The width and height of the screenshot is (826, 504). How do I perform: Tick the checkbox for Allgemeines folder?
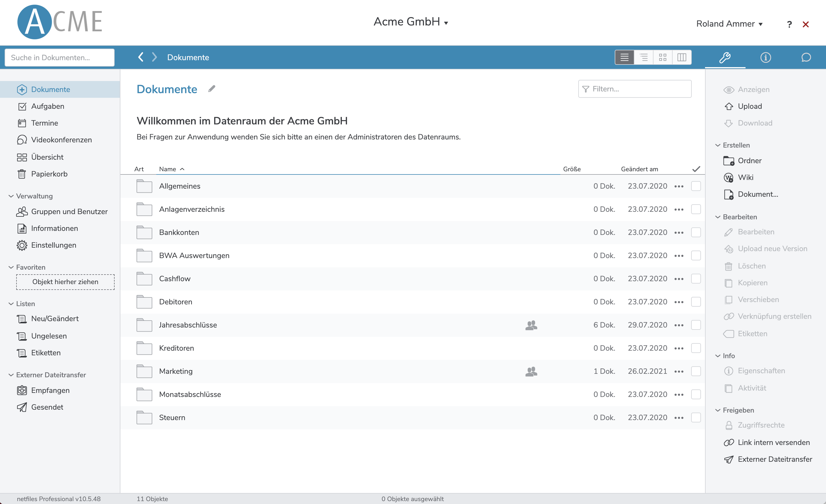(696, 186)
